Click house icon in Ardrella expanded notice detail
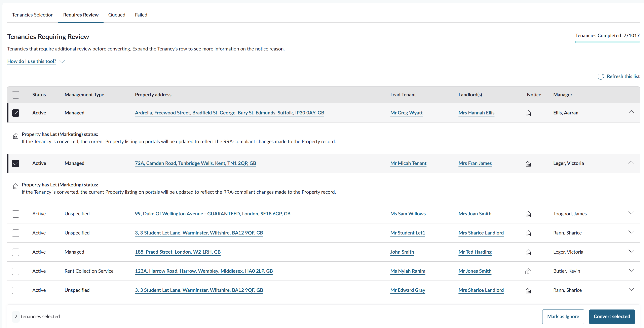This screenshot has height=328, width=644. click(x=15, y=136)
